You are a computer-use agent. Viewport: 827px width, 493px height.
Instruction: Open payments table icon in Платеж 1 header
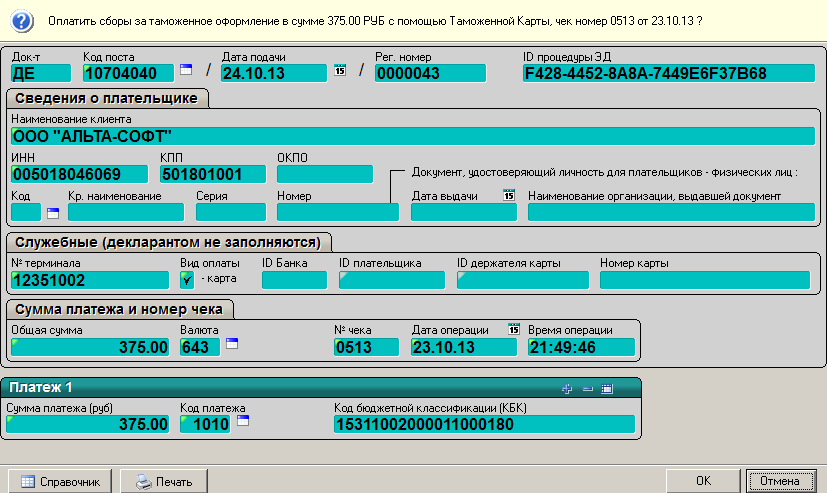coord(607,388)
